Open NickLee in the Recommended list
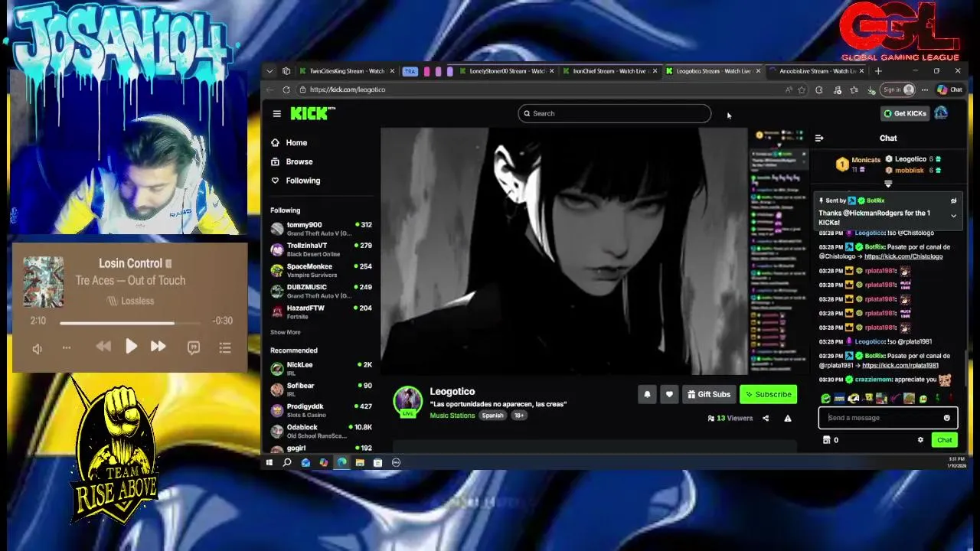980x551 pixels. pos(321,368)
